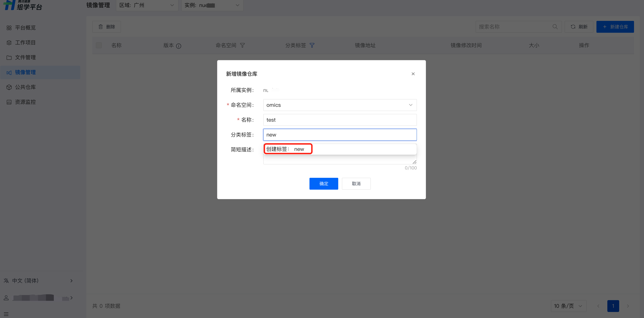Screen dimensions: 644x318
Task: Click the category tag filter funnel icon
Action: [312, 45]
